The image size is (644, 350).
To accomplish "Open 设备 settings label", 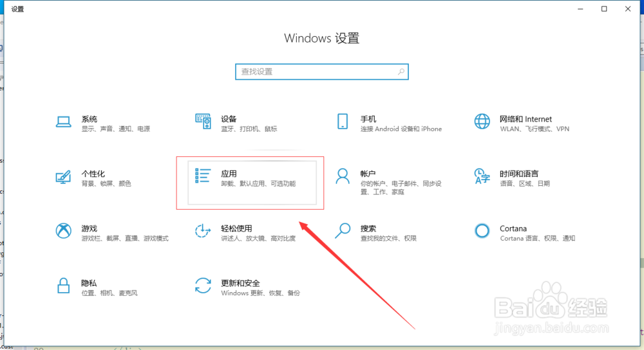I will click(x=229, y=119).
